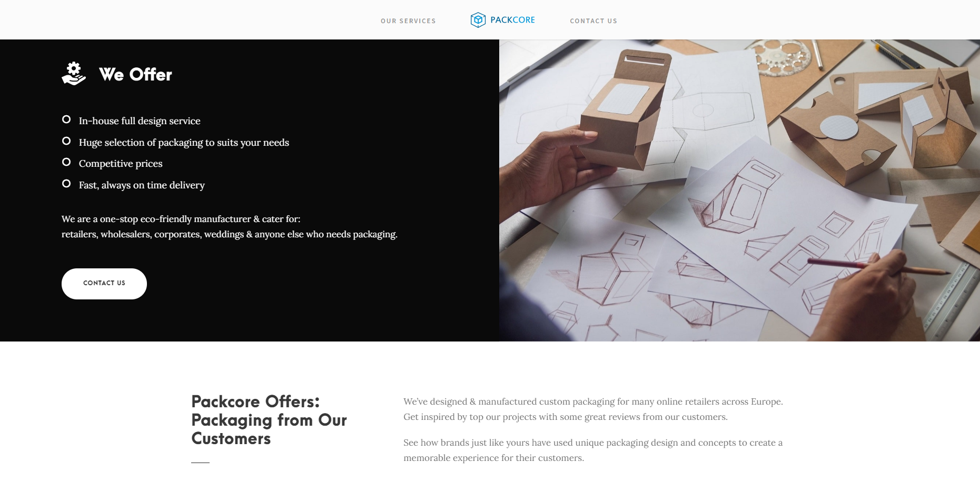Image resolution: width=980 pixels, height=492 pixels.
Task: Click the PACKCORE brand name text
Action: tap(512, 20)
